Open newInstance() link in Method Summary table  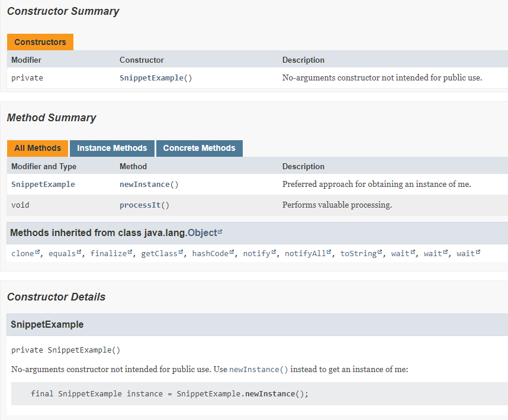pyautogui.click(x=149, y=185)
